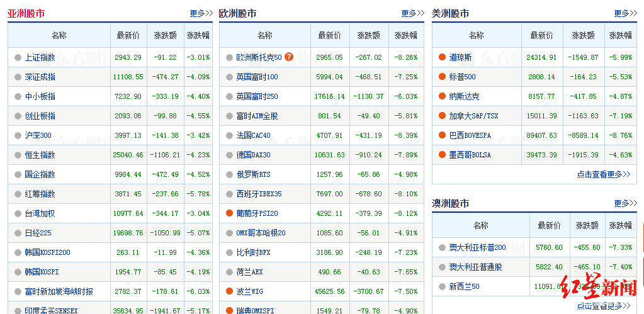The width and height of the screenshot is (644, 314).
Task: Open the 澳大利亚标普200 index link
Action: (x=478, y=247)
